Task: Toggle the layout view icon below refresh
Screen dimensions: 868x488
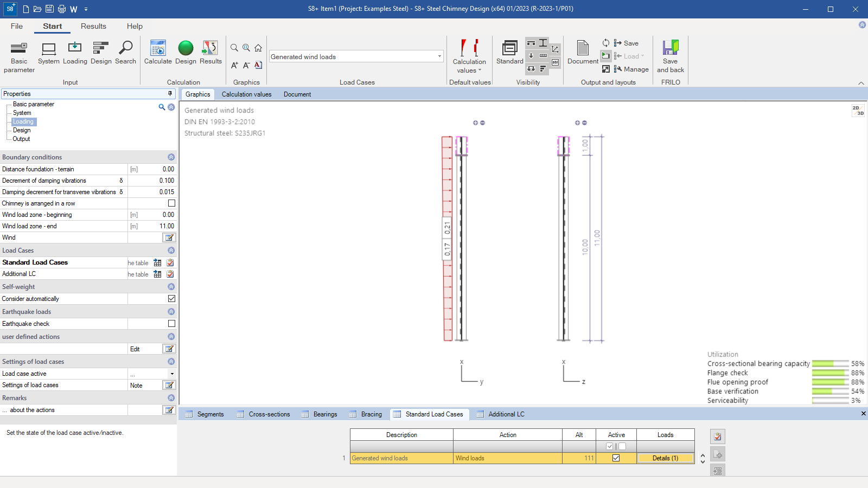Action: 606,56
